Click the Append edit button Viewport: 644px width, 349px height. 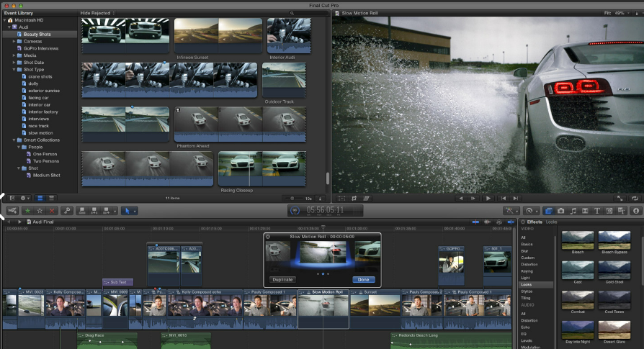pos(107,211)
